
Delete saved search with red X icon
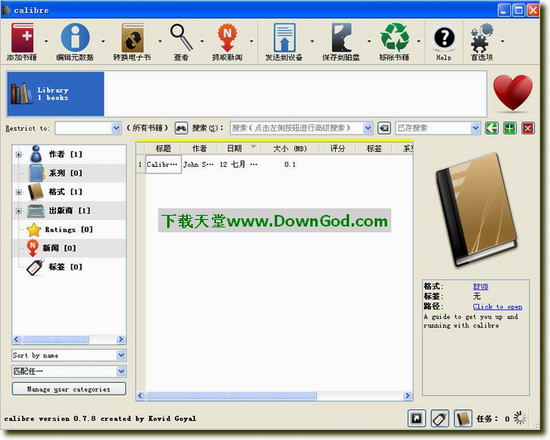coord(528,128)
